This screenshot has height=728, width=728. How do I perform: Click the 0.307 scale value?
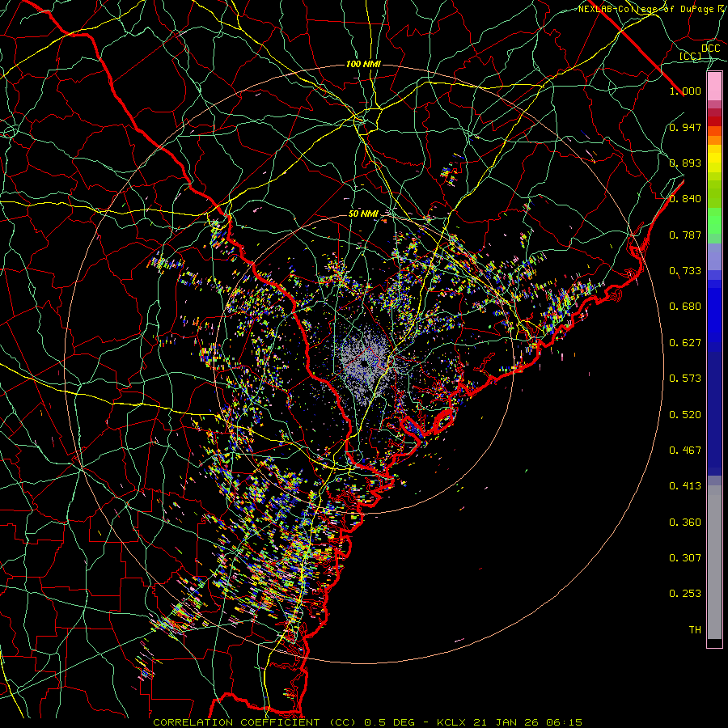(685, 558)
